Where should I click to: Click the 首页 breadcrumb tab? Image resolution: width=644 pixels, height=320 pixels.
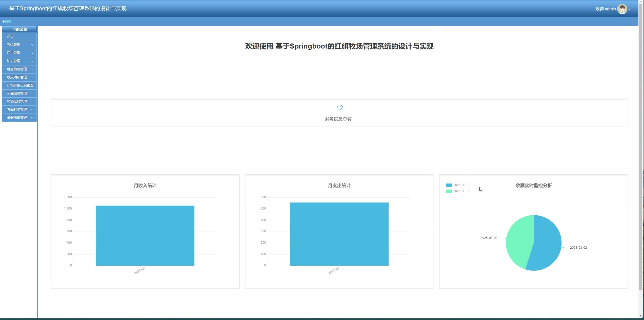tap(8, 21)
